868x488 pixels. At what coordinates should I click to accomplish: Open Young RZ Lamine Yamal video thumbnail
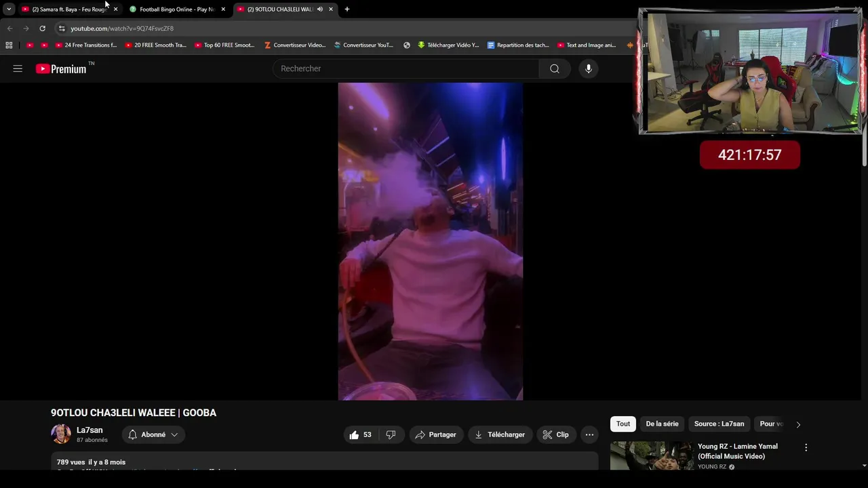(x=652, y=456)
